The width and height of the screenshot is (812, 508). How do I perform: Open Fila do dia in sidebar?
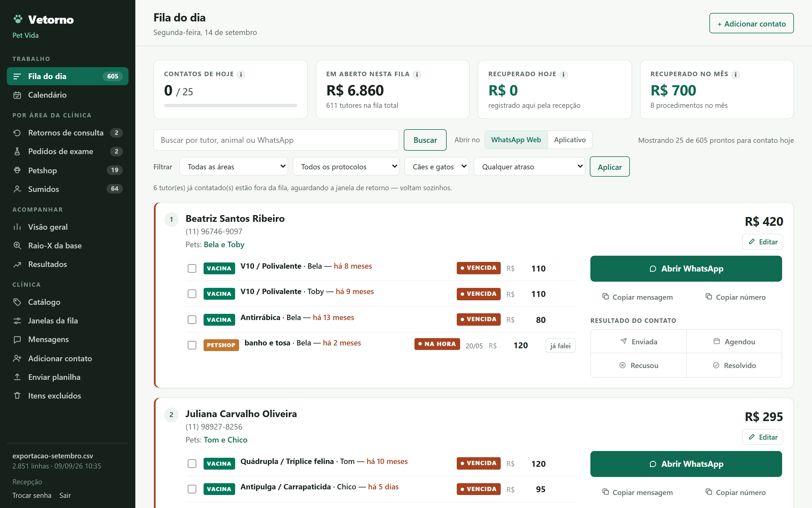click(x=67, y=76)
